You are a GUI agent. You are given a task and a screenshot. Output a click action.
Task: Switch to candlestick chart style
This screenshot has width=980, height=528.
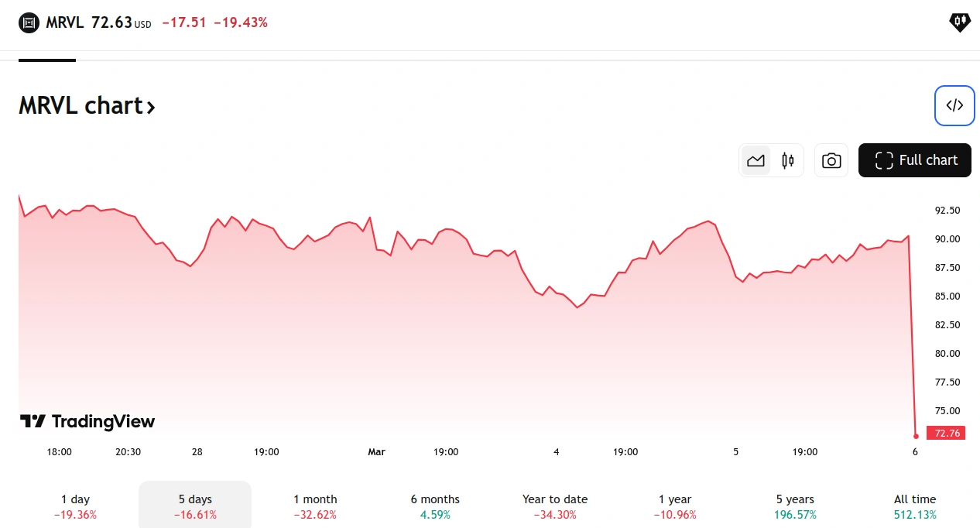pyautogui.click(x=788, y=160)
